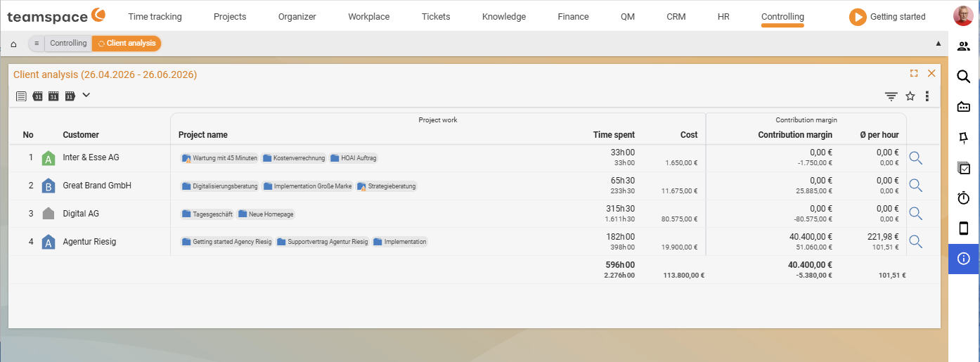The width and height of the screenshot is (980, 362).
Task: Click the green A icon of Inter & Esse AG
Action: [x=49, y=158]
